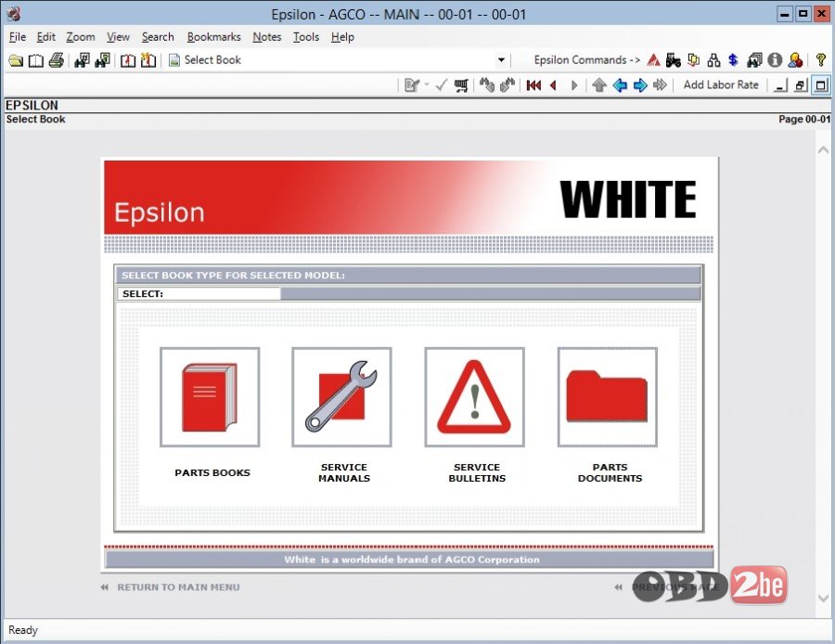Click the notepad with pencil icon
The height and width of the screenshot is (644, 835).
coord(412,85)
